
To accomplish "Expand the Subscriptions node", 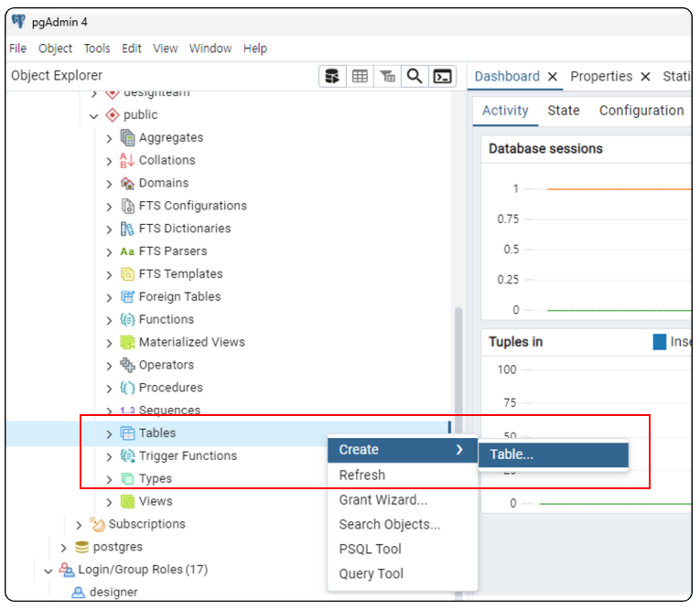I will click(x=79, y=525).
